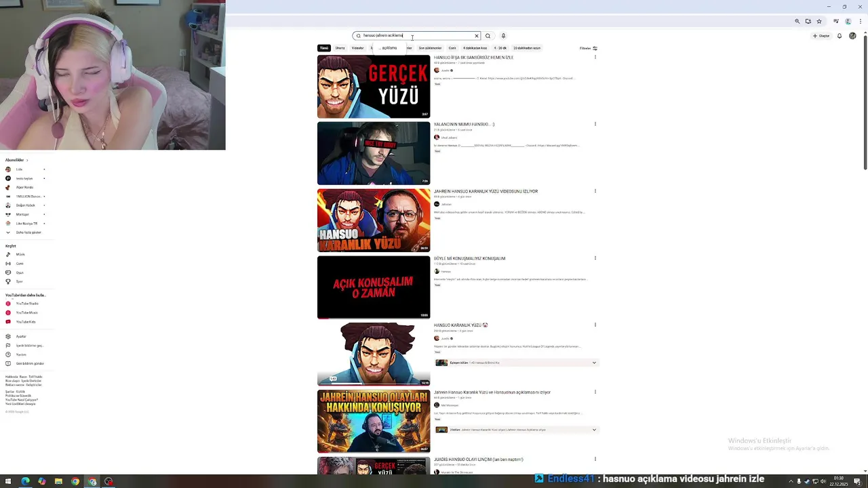The image size is (868, 488).
Task: Open the Doğan Kabak subscription channel
Action: click(x=26, y=205)
